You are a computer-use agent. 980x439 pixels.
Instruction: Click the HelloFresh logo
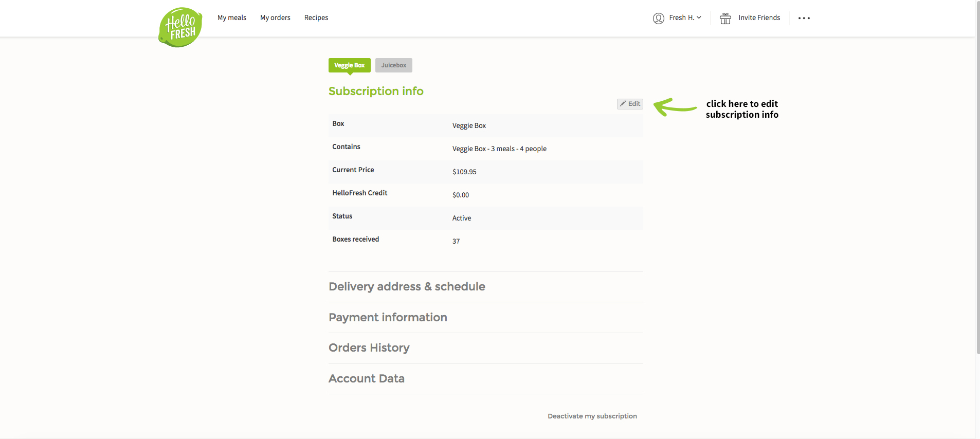pos(180,27)
